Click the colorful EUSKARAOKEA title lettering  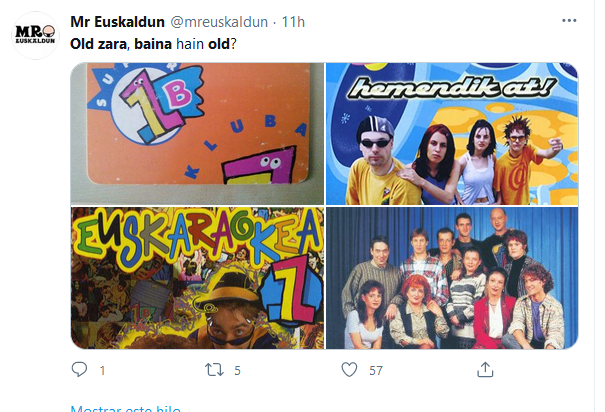[198, 236]
